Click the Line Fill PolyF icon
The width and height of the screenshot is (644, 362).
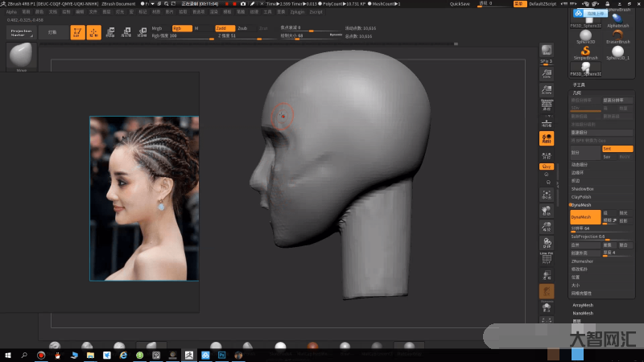pyautogui.click(x=547, y=257)
